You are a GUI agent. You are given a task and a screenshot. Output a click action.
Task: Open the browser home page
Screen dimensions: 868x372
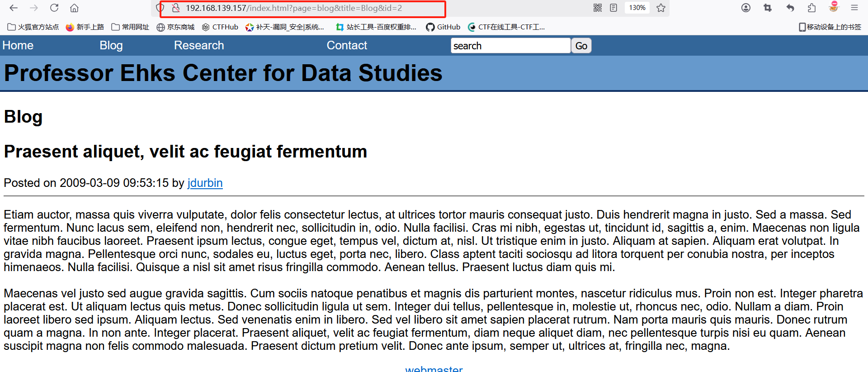[75, 8]
